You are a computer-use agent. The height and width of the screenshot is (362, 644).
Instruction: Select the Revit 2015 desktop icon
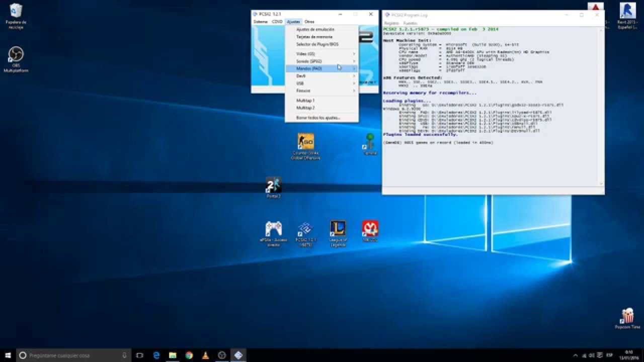pyautogui.click(x=627, y=16)
